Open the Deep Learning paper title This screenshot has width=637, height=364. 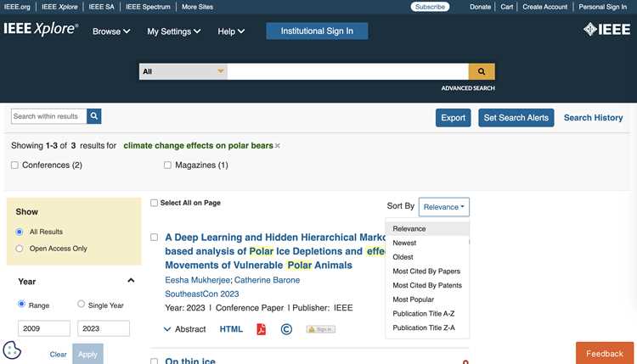tap(275, 251)
